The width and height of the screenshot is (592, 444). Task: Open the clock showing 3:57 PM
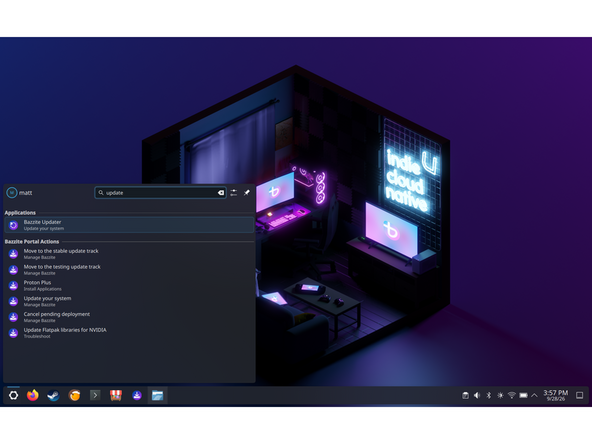coord(555,395)
